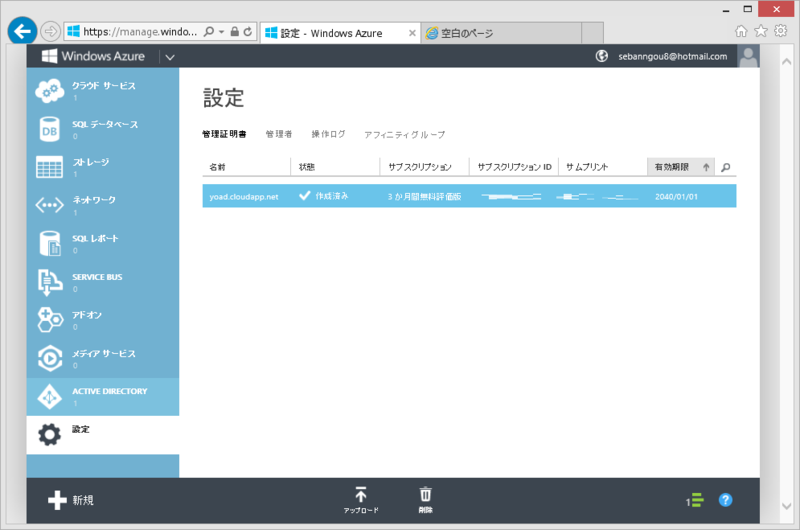Sort by the サブスクリプション ID column header
This screenshot has width=800, height=530.
click(x=514, y=167)
